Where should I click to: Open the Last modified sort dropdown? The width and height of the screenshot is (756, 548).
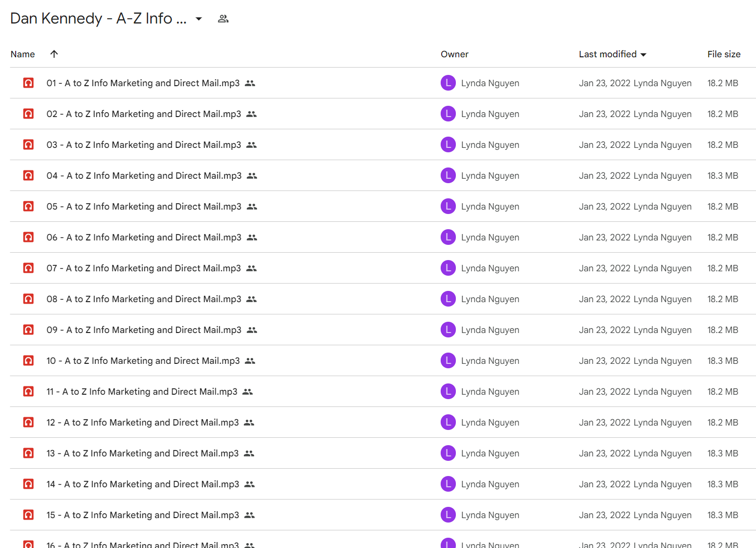click(x=643, y=54)
